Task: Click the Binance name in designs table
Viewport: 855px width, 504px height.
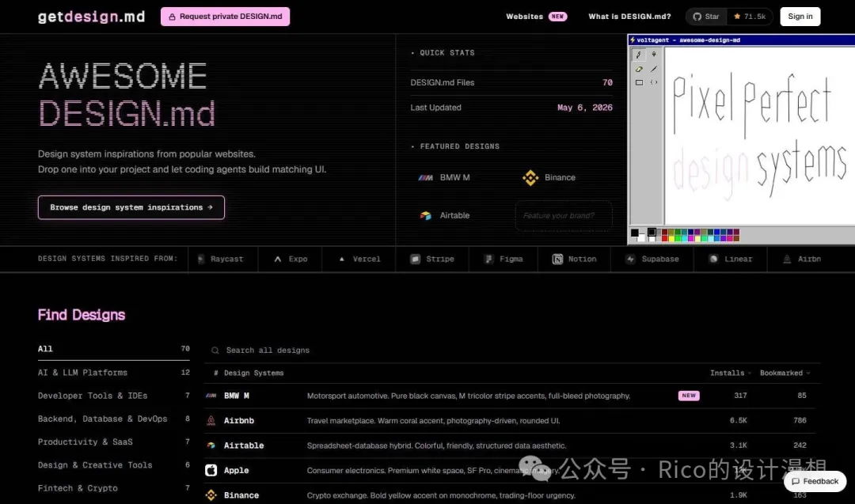Action: (x=241, y=495)
